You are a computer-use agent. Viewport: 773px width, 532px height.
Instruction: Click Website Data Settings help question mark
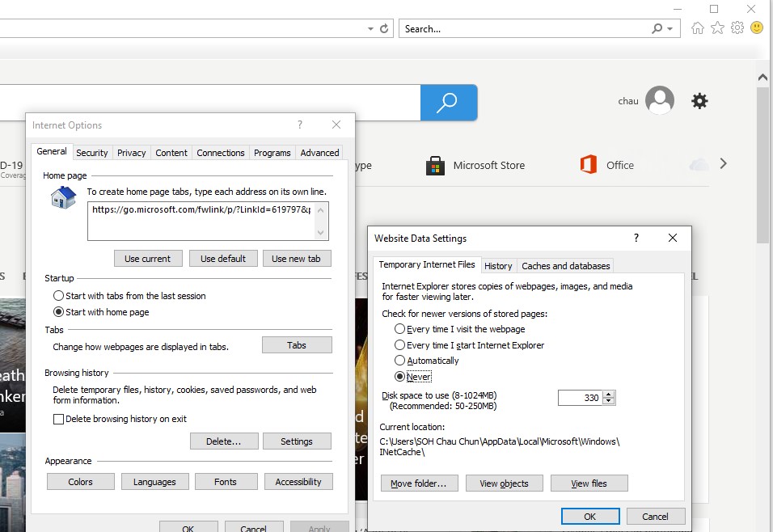coord(636,239)
